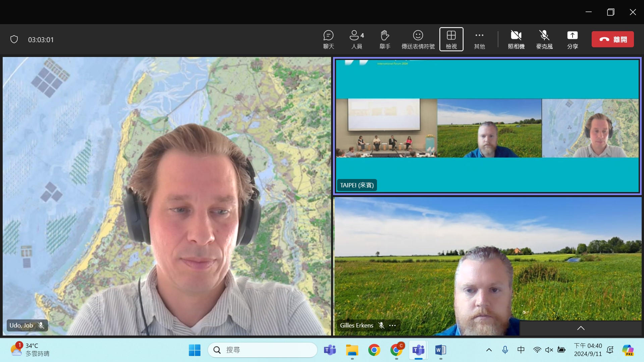Show the participants list (人員)
Viewport: 644px width, 362px height.
357,39
